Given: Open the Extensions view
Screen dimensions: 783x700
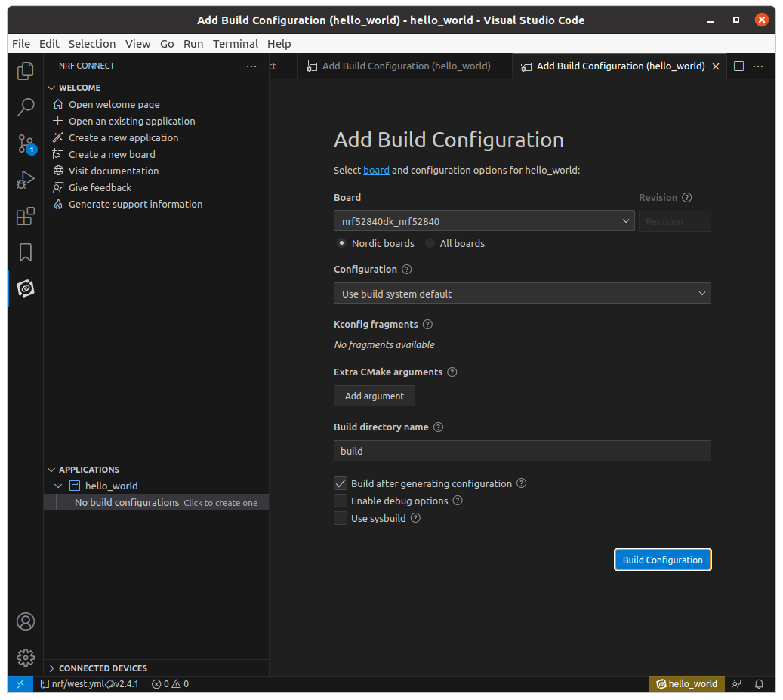Looking at the screenshot, I should tap(26, 216).
